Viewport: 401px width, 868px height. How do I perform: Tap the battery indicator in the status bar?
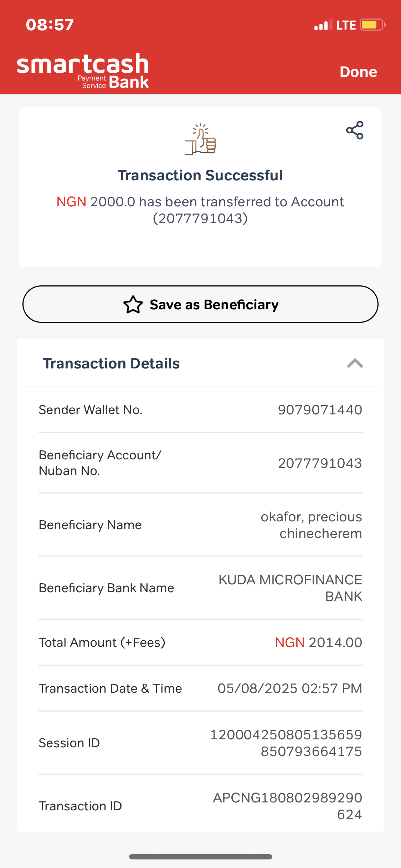point(372,25)
